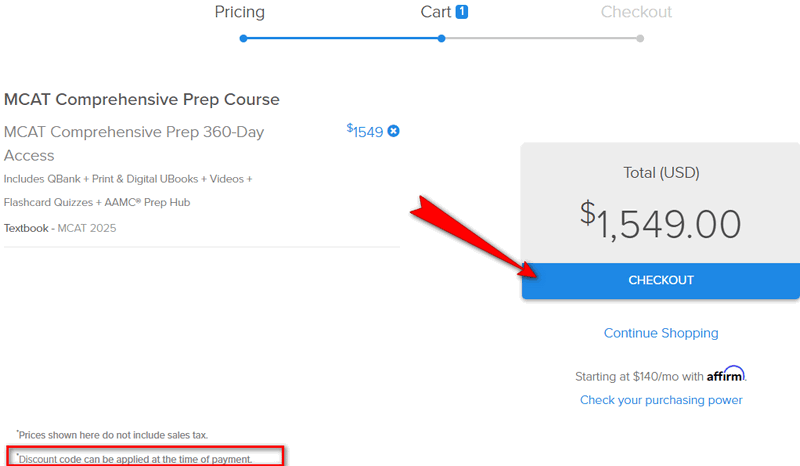800x466 pixels.
Task: Click the Cart step progress dot
Action: coord(441,39)
